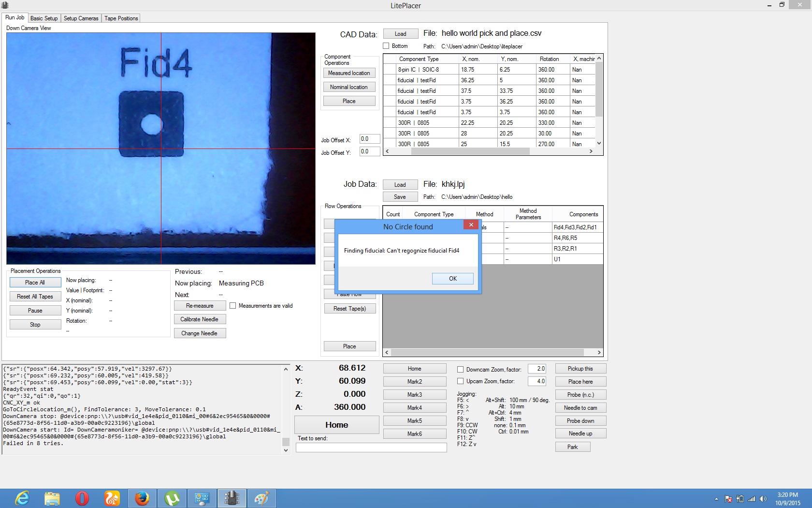Launch Firefox from the taskbar
This screenshot has height=508, width=812.
pyautogui.click(x=142, y=498)
